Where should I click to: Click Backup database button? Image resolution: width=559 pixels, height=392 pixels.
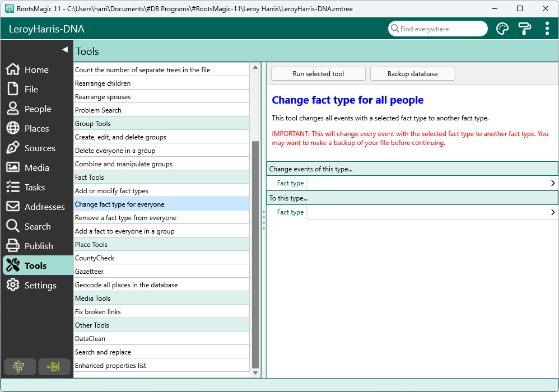click(412, 74)
